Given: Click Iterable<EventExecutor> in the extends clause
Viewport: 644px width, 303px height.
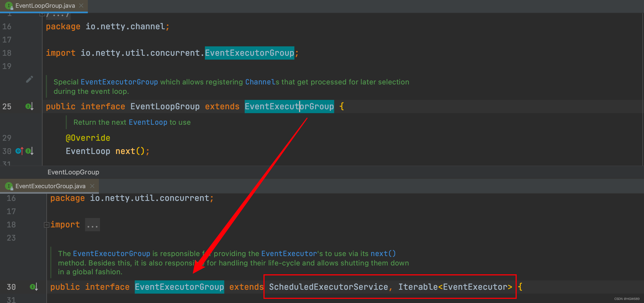Looking at the screenshot, I should [455, 287].
